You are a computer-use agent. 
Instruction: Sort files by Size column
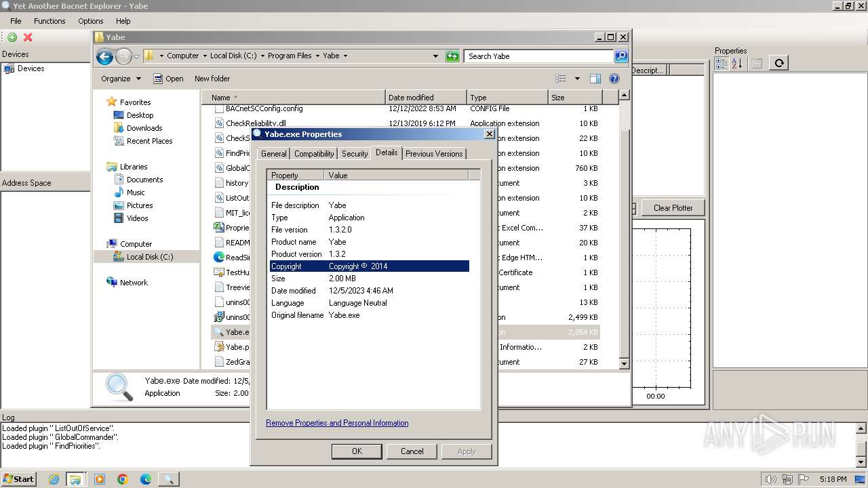tap(575, 98)
